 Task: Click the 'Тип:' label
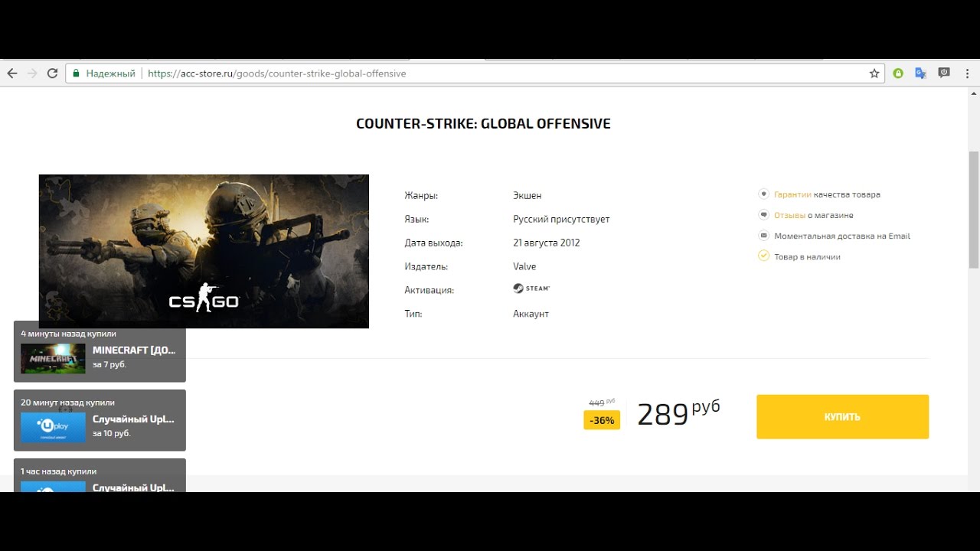[x=413, y=314]
